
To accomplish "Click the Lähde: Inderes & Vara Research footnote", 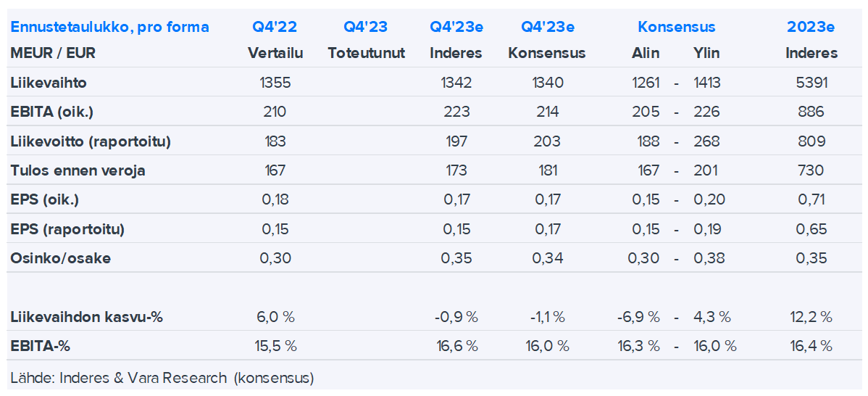I will pos(162,378).
